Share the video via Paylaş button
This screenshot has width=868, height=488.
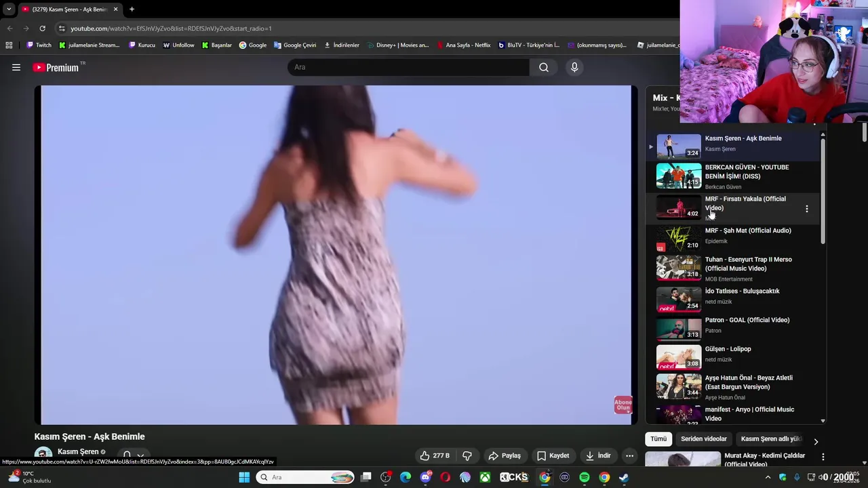coord(505,455)
